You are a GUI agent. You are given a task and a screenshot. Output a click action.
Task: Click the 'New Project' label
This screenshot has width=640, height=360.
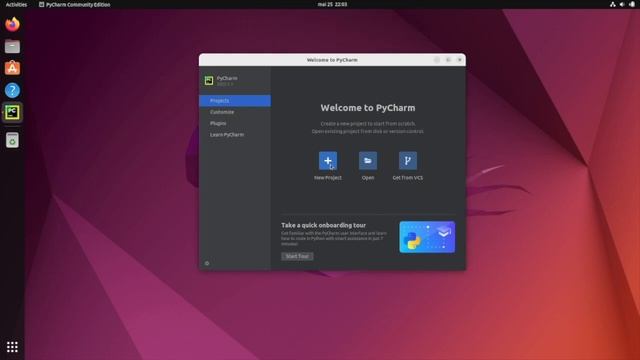[328, 178]
